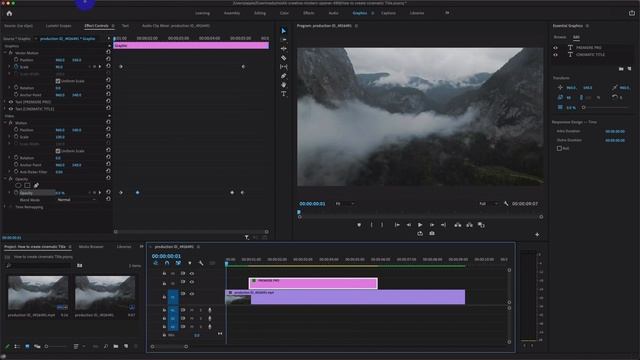Select the Type tool
This screenshot has height=360, width=640.
point(284,94)
